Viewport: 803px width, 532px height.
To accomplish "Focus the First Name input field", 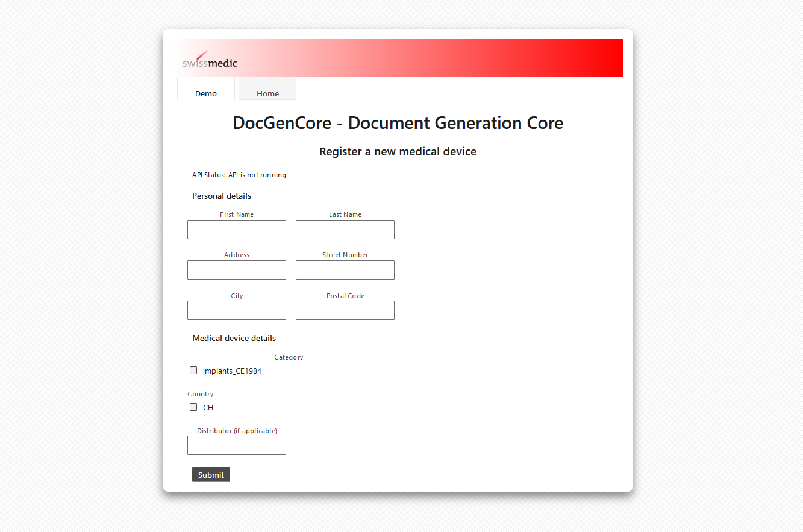I will [237, 230].
